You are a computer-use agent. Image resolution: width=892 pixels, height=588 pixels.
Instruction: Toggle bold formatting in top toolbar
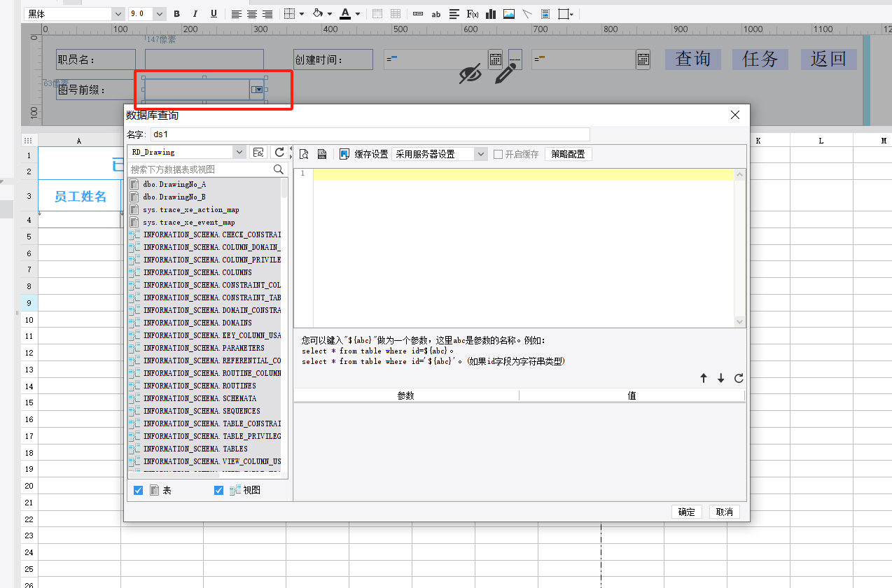point(176,14)
